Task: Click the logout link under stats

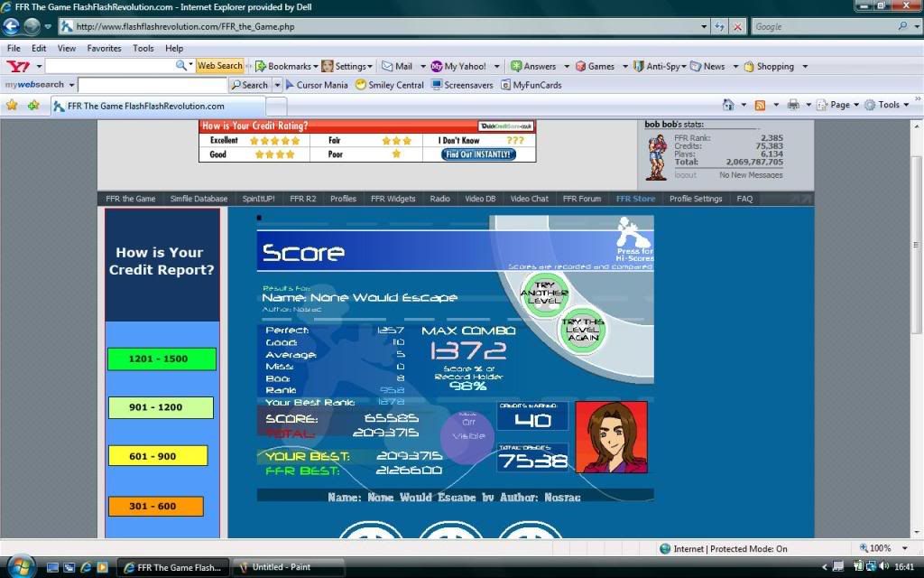Action: tap(685, 175)
